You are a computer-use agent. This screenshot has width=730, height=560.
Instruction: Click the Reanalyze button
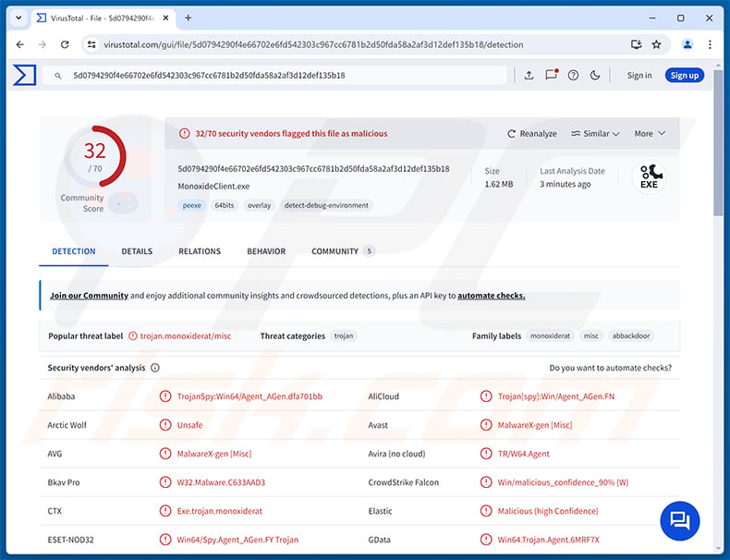coord(531,134)
